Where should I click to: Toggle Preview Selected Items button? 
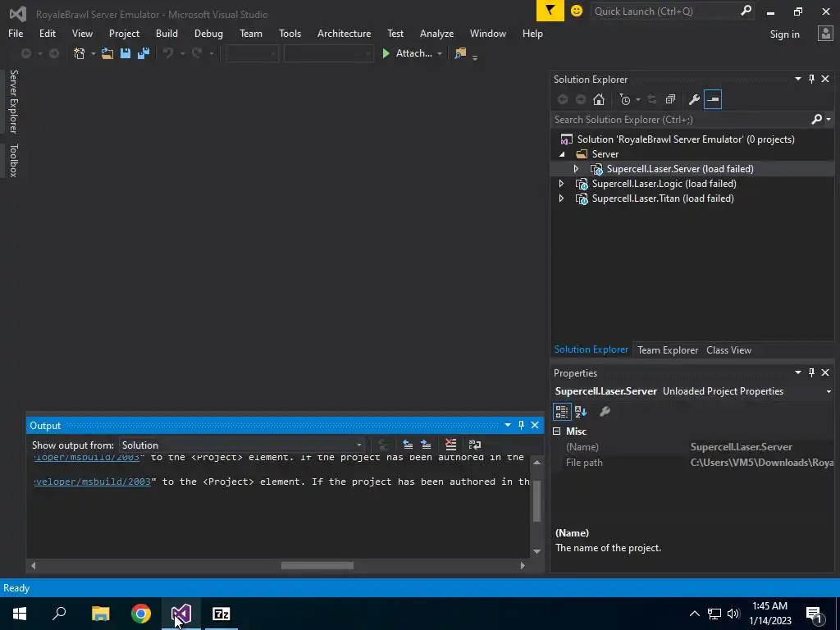[x=713, y=99]
